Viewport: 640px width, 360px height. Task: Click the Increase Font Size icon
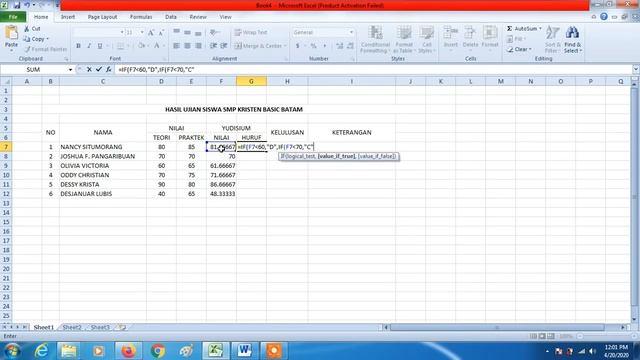pyautogui.click(x=151, y=32)
